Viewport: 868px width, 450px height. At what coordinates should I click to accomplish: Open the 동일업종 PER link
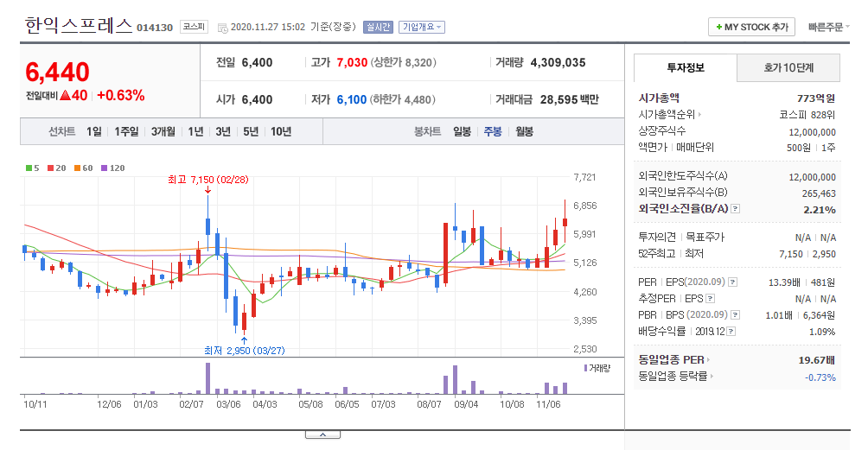click(x=673, y=360)
